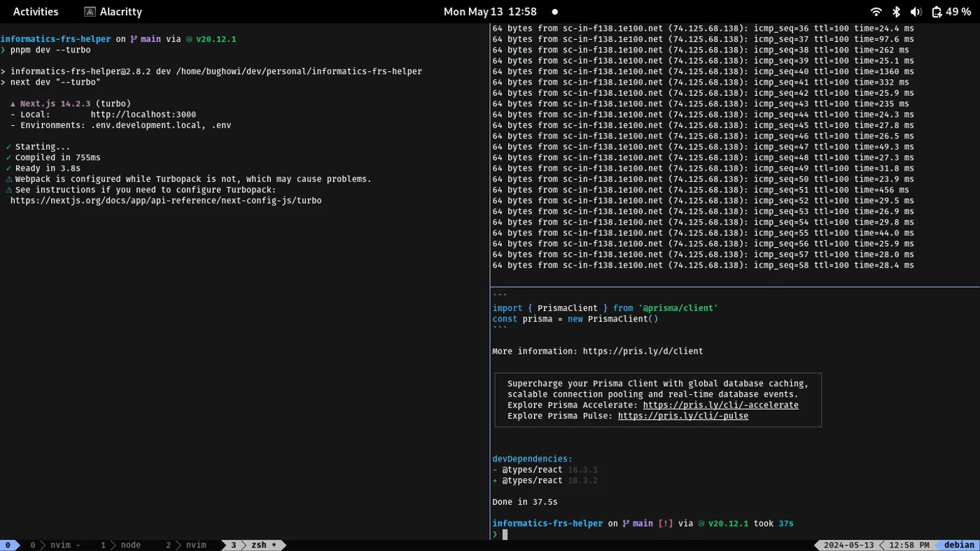Click the Node.js version indicator v20.12.1
Viewport: 980px width, 551px height.
tap(216, 39)
